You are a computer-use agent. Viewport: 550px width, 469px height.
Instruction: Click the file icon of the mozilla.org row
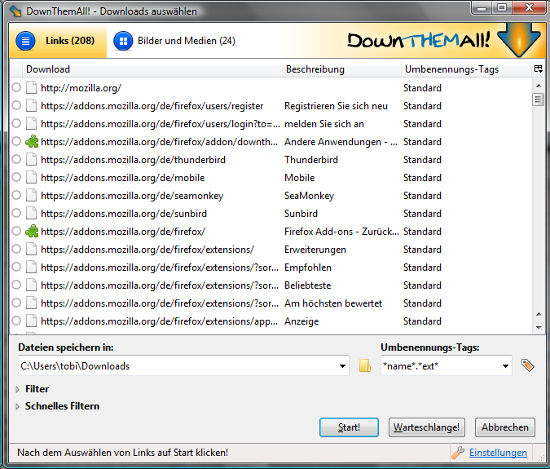click(x=31, y=88)
